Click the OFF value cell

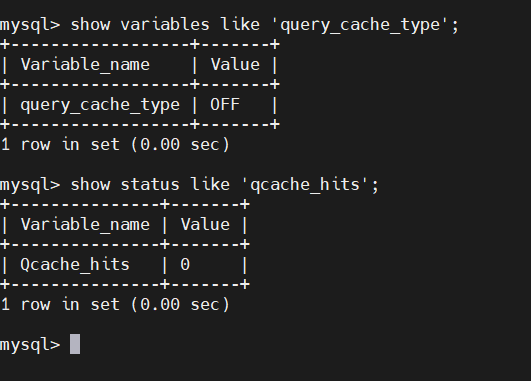click(x=225, y=104)
